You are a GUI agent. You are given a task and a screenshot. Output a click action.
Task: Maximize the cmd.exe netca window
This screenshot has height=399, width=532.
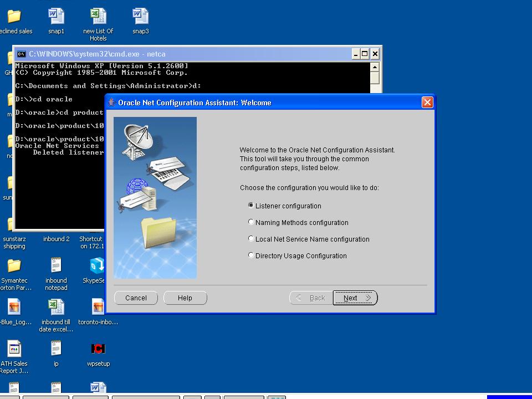[x=365, y=54]
